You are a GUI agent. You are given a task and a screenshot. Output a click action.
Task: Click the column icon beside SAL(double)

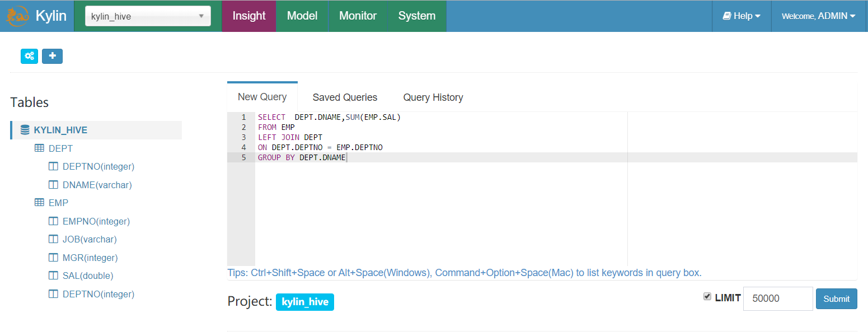click(53, 276)
